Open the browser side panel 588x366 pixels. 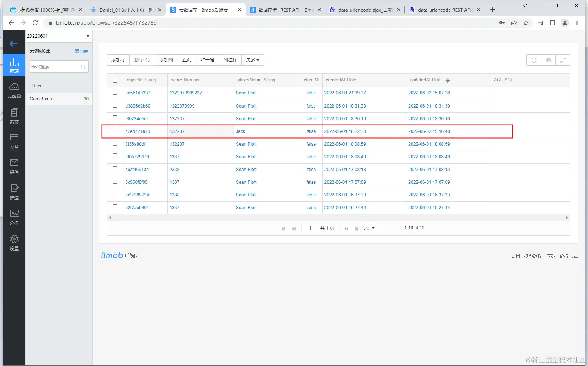point(553,23)
